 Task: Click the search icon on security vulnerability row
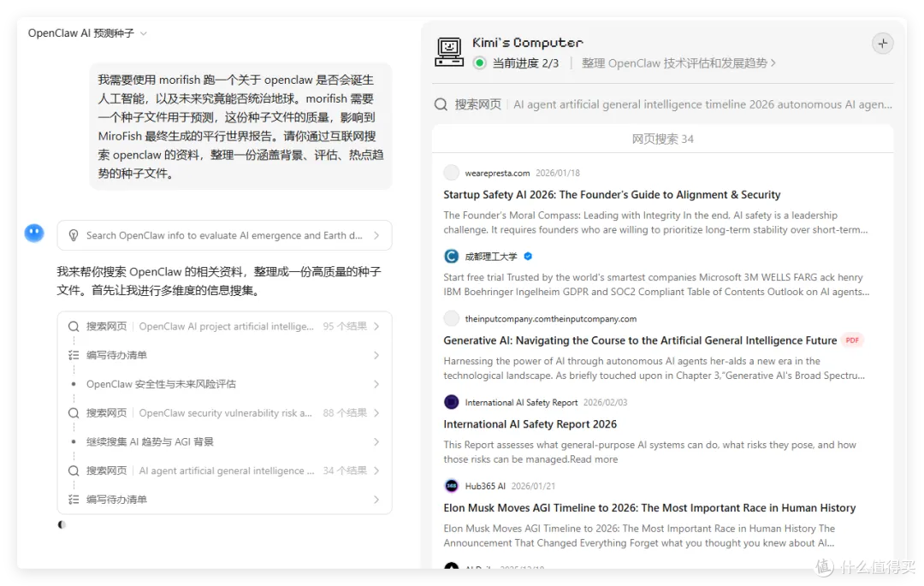tap(74, 413)
